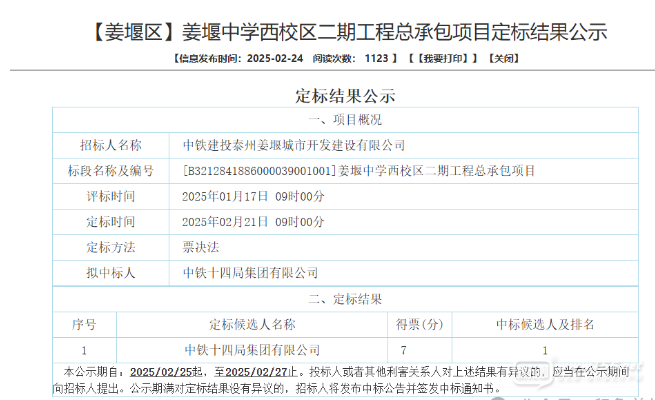Select the 票决法 method cell
The image size is (655, 400).
pos(200,246)
